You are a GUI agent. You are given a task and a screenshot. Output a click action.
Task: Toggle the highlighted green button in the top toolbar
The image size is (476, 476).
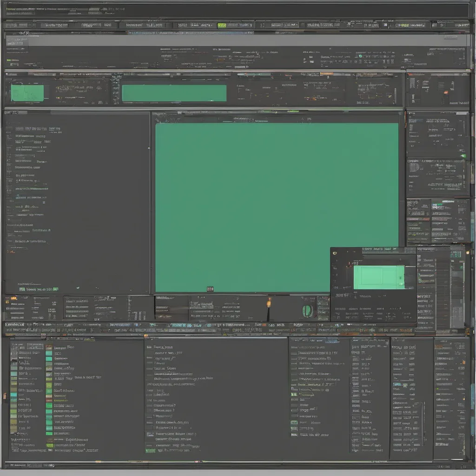coord(222,25)
